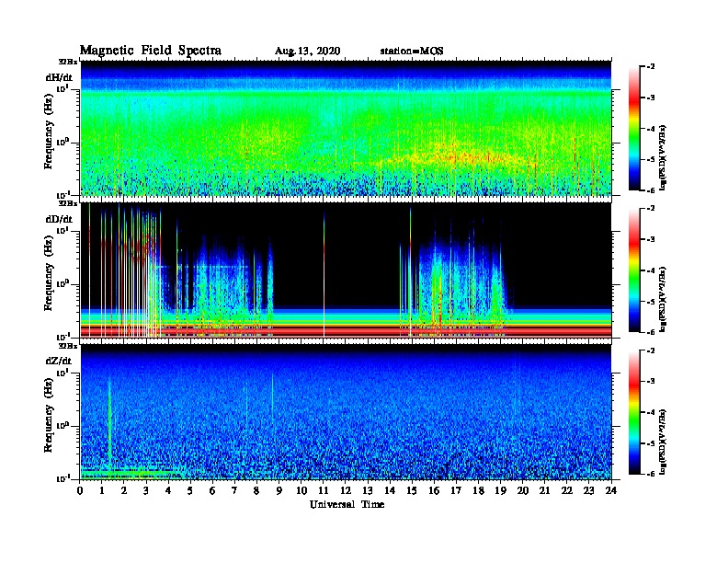Click the hour '12' tick label

point(346,490)
